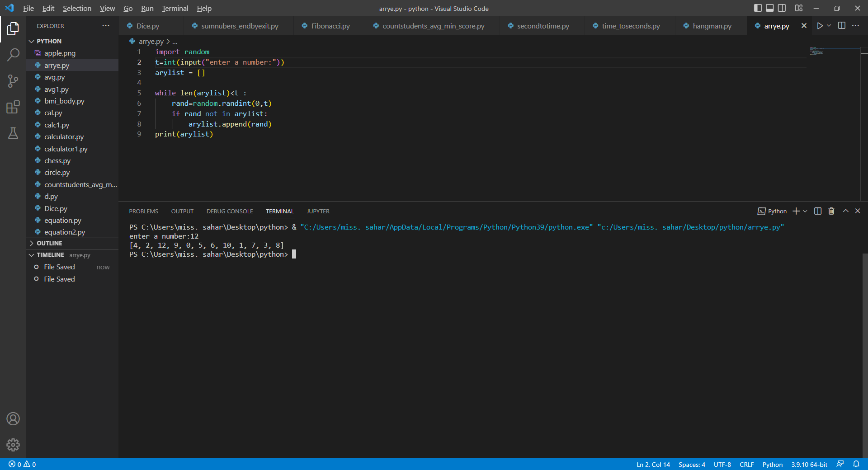The height and width of the screenshot is (470, 868).
Task: Maximize the terminal panel size
Action: pyautogui.click(x=846, y=211)
